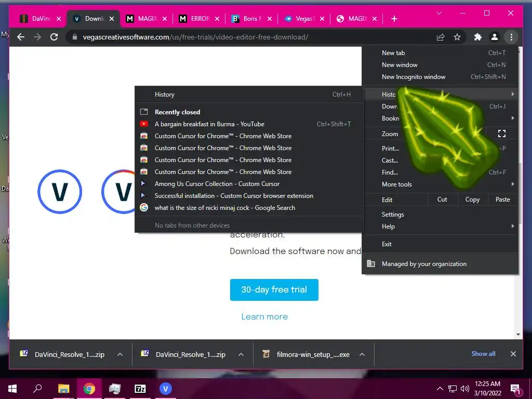
Task: Select New tab from the menu
Action: pyautogui.click(x=441, y=52)
